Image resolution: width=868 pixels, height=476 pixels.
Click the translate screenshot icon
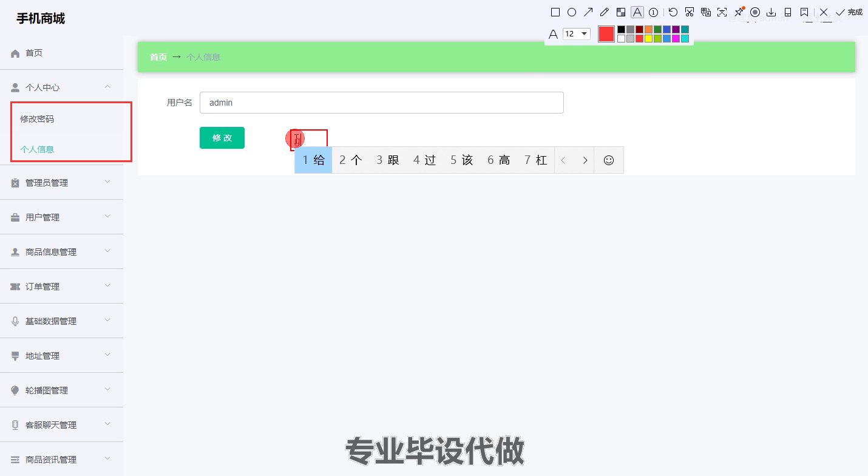tap(706, 12)
